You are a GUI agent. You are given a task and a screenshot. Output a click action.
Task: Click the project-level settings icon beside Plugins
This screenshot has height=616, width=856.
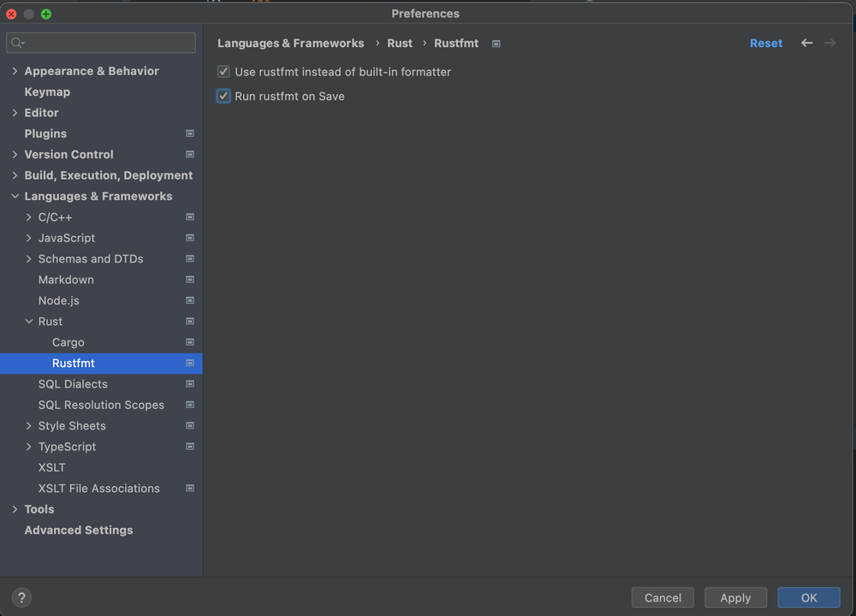tap(190, 133)
